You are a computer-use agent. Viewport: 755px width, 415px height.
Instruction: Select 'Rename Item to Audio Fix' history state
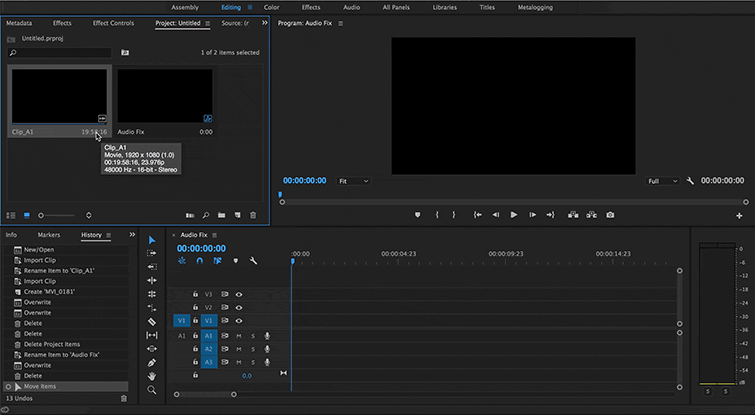click(x=66, y=355)
